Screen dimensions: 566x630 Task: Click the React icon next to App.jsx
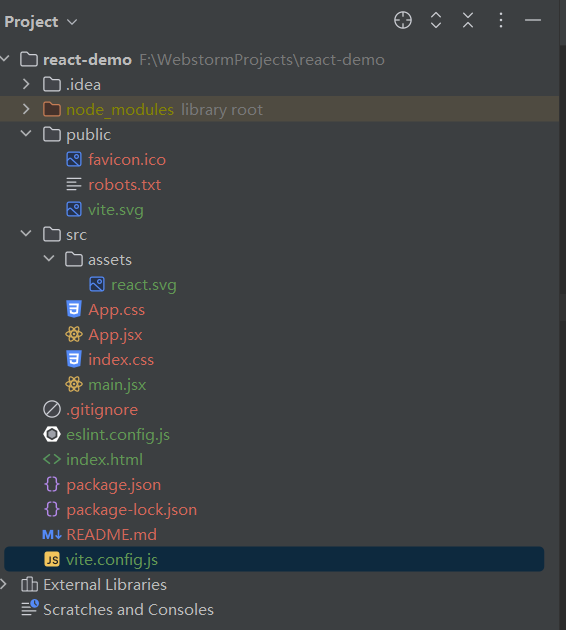[x=74, y=334]
